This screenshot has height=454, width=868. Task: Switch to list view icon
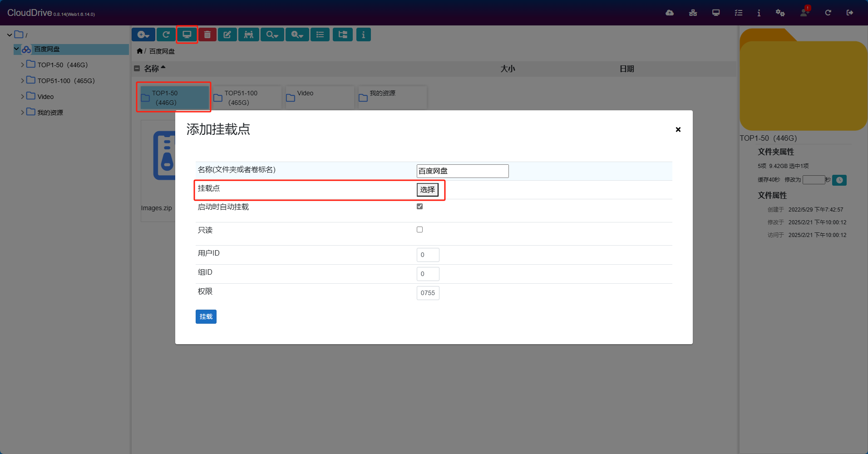(320, 35)
